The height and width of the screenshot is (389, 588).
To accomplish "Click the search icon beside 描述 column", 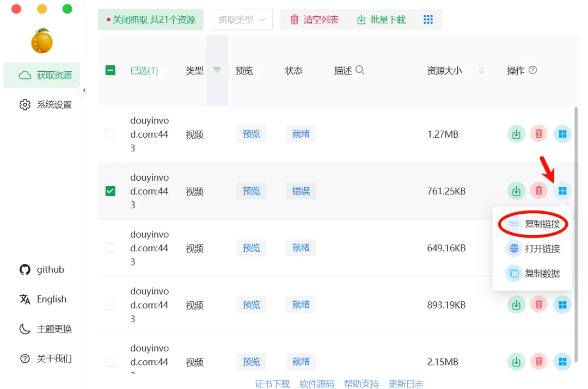I will pyautogui.click(x=360, y=70).
